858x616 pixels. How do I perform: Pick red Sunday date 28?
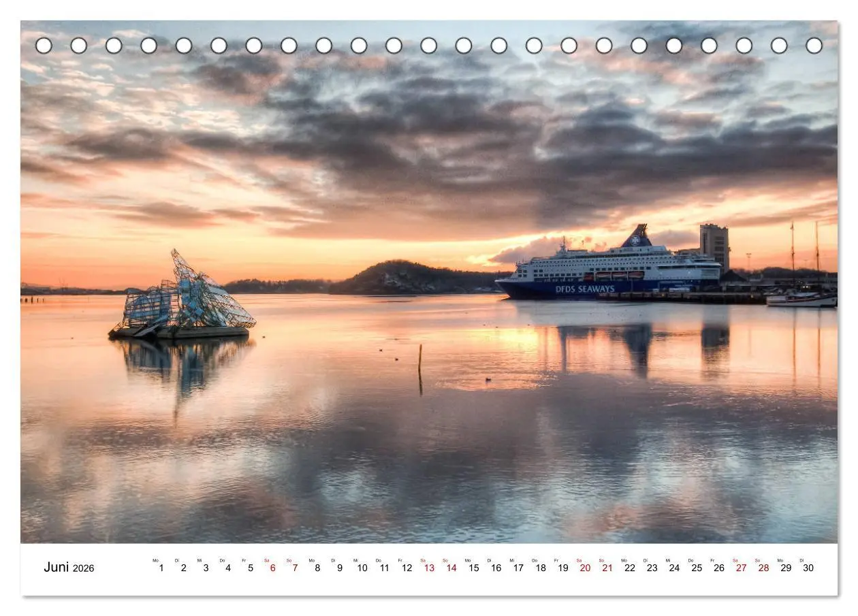click(763, 568)
